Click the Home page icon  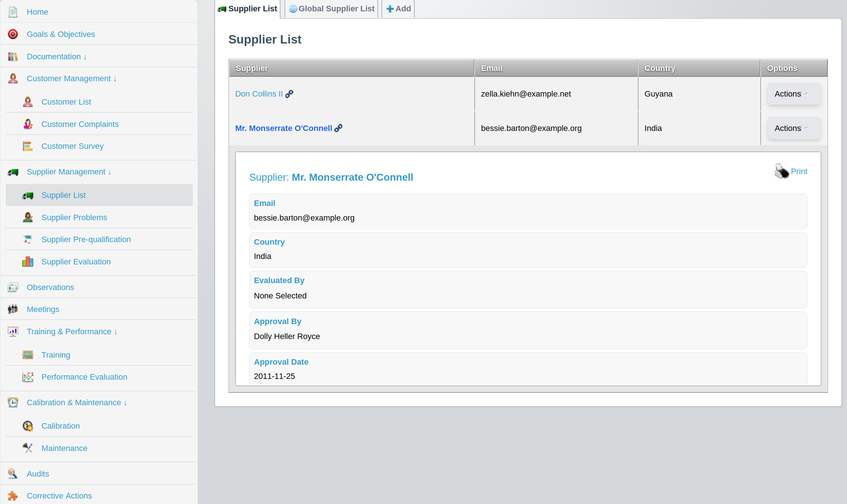coord(13,12)
